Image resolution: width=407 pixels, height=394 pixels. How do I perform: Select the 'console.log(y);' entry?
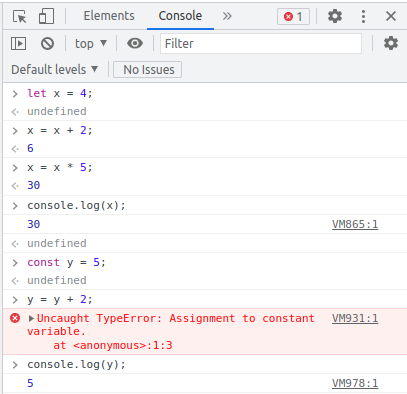[x=76, y=364]
